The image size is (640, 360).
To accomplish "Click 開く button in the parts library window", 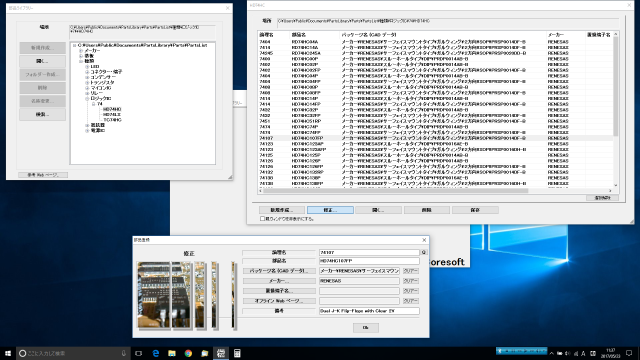I will point(42,61).
